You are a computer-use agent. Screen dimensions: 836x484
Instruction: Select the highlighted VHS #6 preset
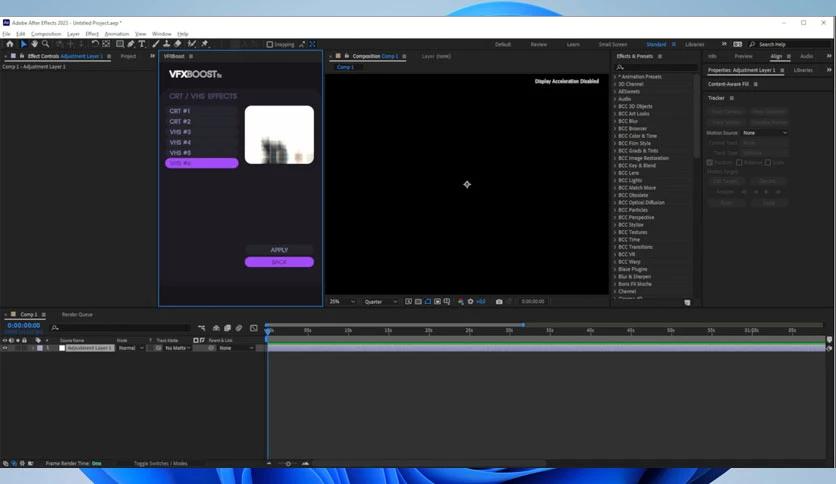[202, 163]
